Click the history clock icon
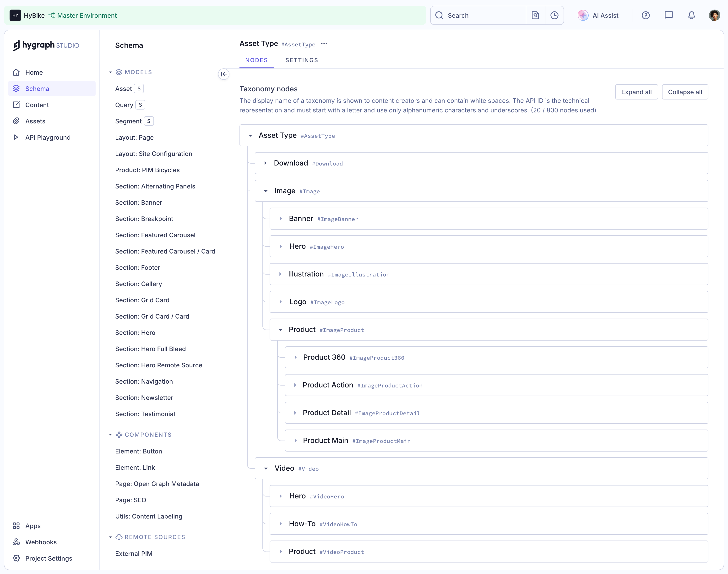 pyautogui.click(x=554, y=16)
